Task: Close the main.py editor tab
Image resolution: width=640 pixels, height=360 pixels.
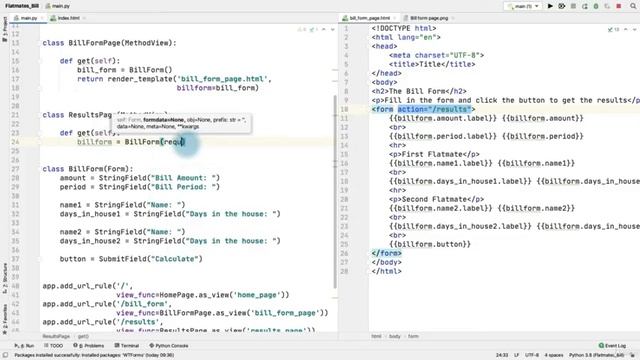Action: click(x=43, y=18)
